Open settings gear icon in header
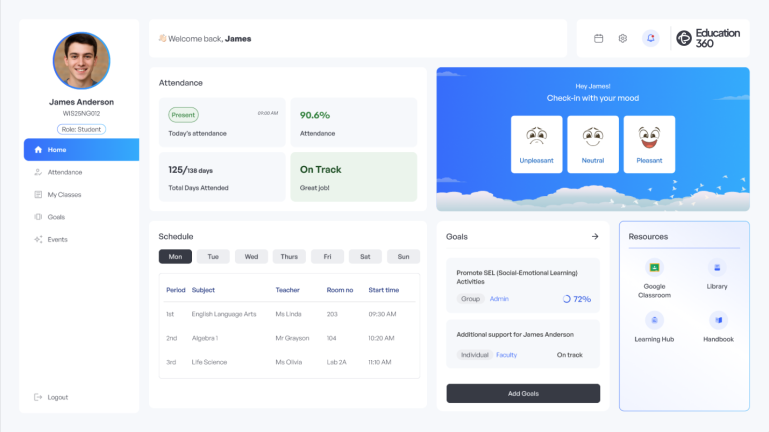This screenshot has width=769, height=432. [622, 38]
